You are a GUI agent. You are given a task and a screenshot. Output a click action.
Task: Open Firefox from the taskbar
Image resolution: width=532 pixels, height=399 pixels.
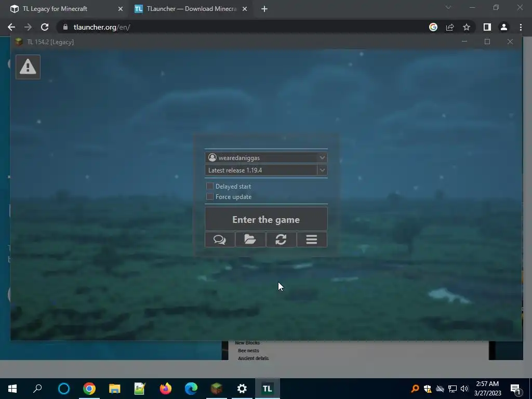coord(166,389)
